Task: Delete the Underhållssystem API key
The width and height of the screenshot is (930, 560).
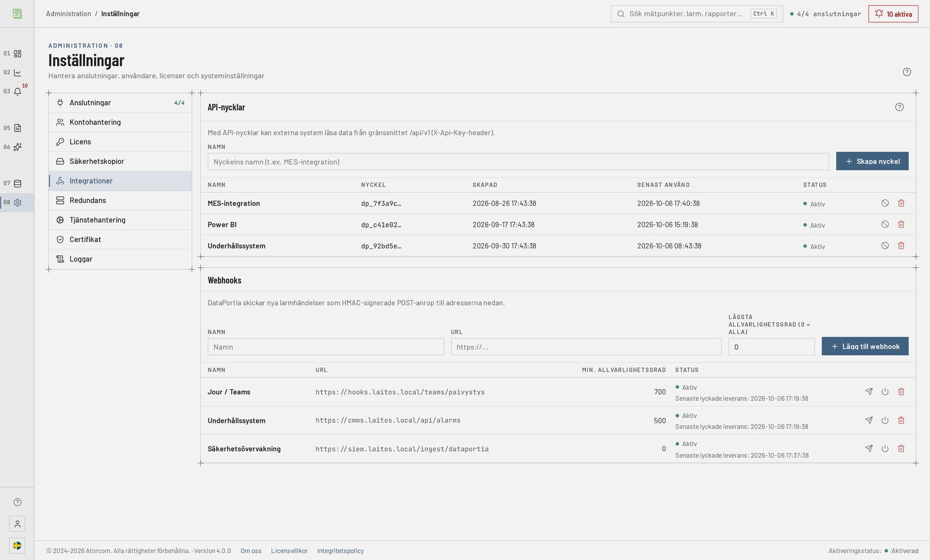Action: click(901, 246)
